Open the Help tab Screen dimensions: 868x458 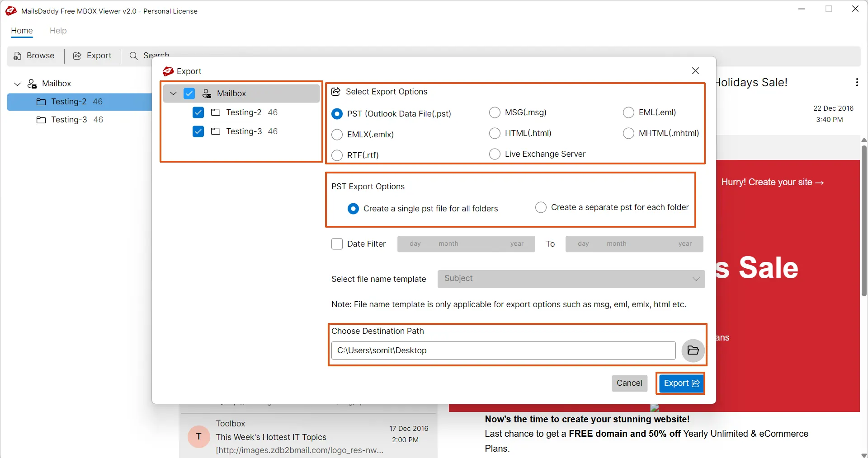[x=58, y=31]
